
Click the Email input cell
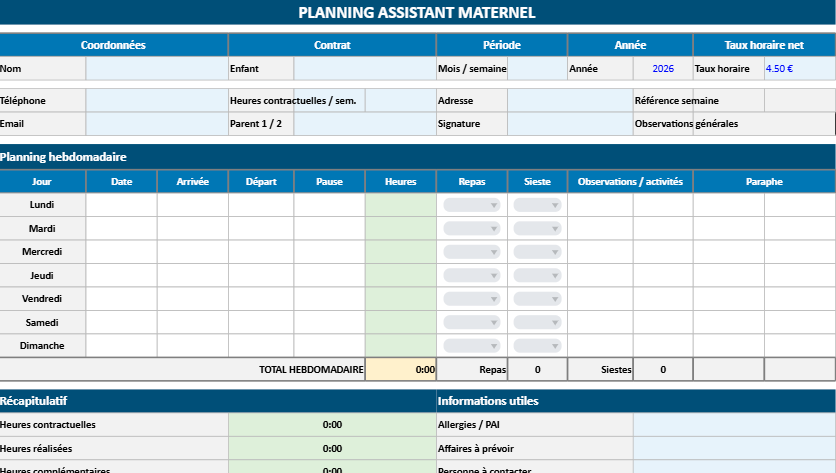click(x=156, y=124)
